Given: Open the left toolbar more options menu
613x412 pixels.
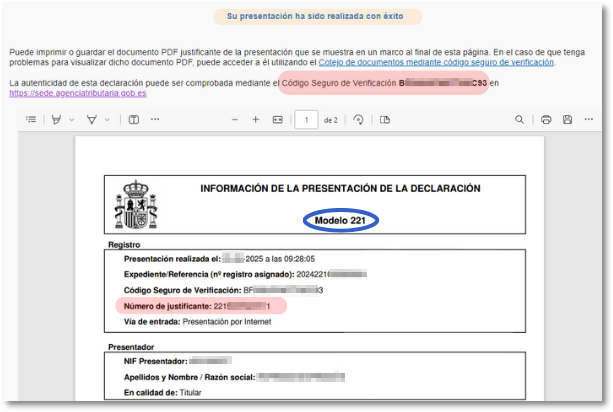Looking at the screenshot, I should tap(155, 119).
